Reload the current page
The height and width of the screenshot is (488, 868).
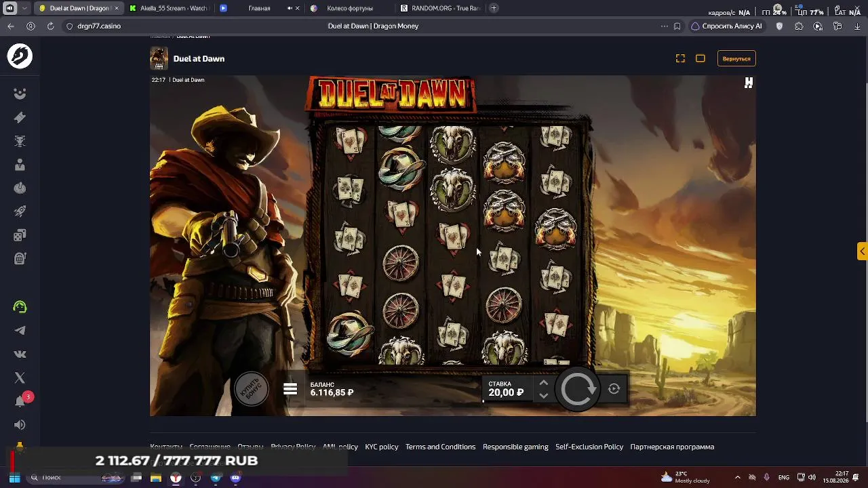tap(50, 26)
